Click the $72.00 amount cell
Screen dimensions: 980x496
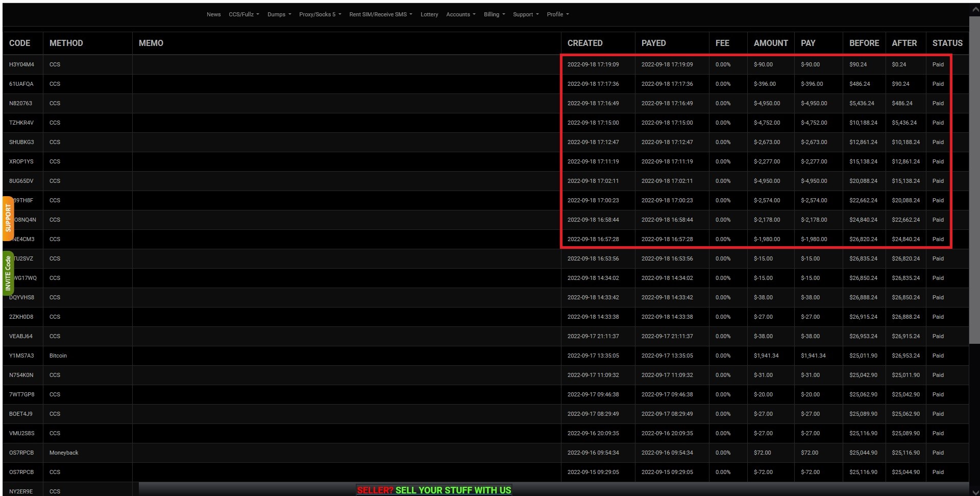(762, 453)
